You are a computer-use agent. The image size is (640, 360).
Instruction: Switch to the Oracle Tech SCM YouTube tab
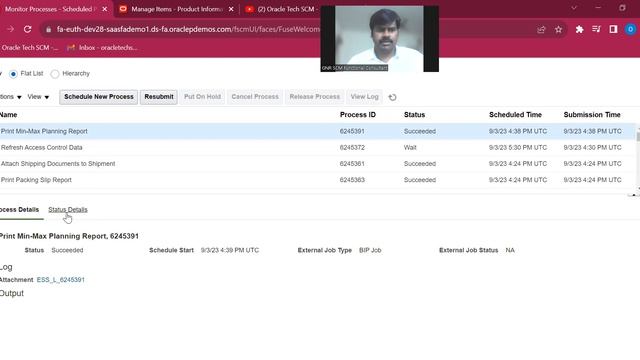tap(282, 9)
